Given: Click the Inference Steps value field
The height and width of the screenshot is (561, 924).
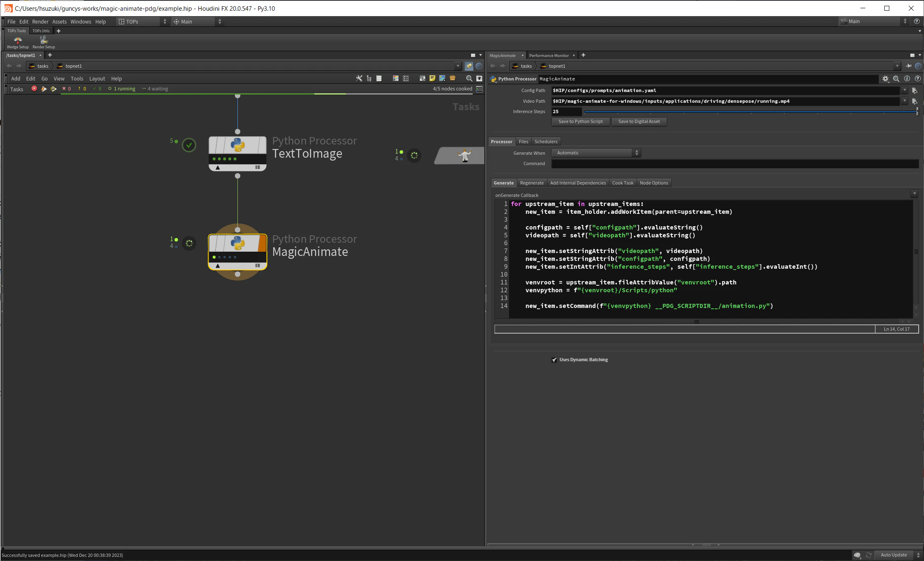Looking at the screenshot, I should tap(566, 111).
